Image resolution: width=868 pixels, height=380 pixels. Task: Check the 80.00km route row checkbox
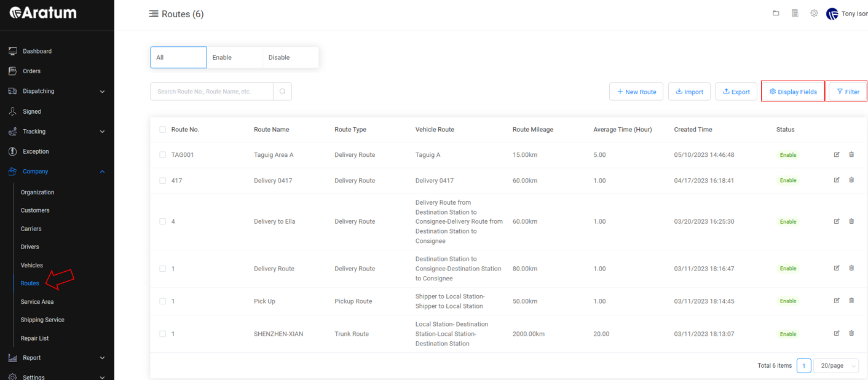pyautogui.click(x=162, y=269)
